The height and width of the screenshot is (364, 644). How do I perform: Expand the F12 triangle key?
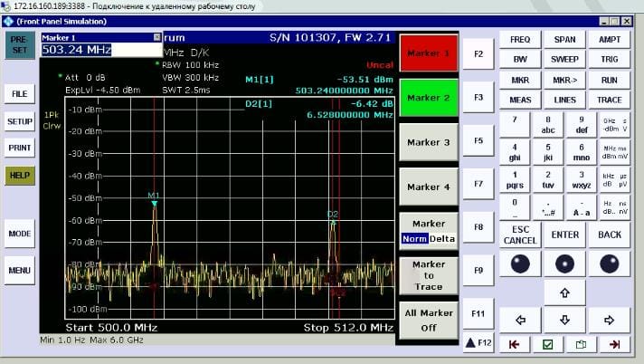click(478, 343)
